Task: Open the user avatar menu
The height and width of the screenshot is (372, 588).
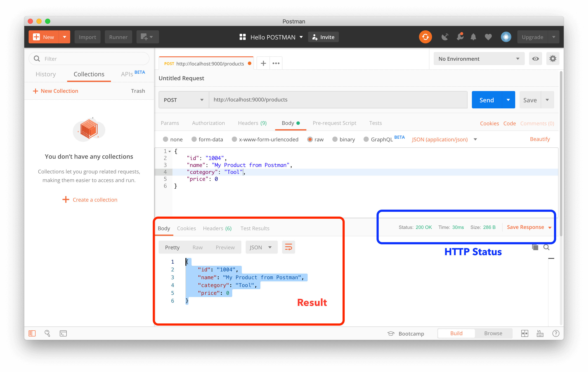Action: (x=506, y=37)
